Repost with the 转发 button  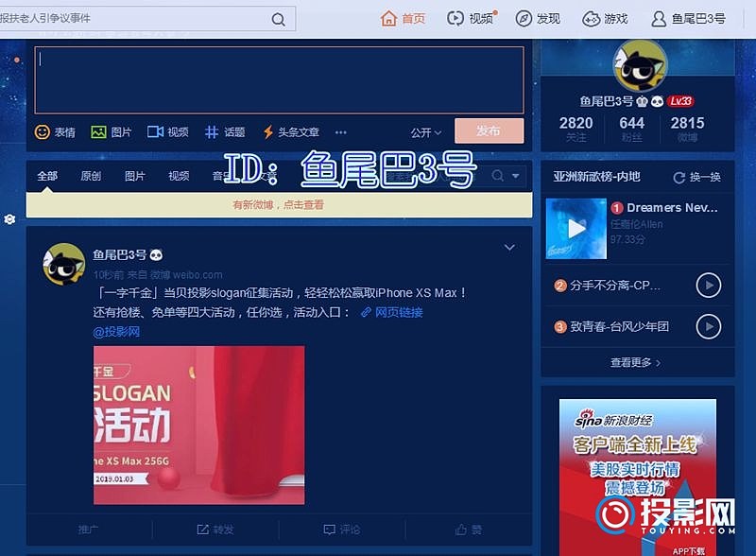pyautogui.click(x=215, y=530)
